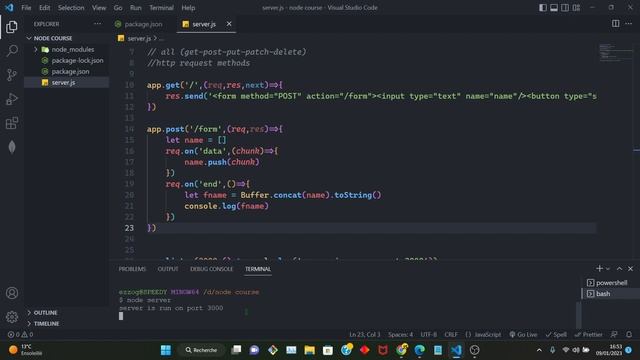Click the taskbar Recherche search box
The width and height of the screenshot is (640, 360).
(202, 350)
